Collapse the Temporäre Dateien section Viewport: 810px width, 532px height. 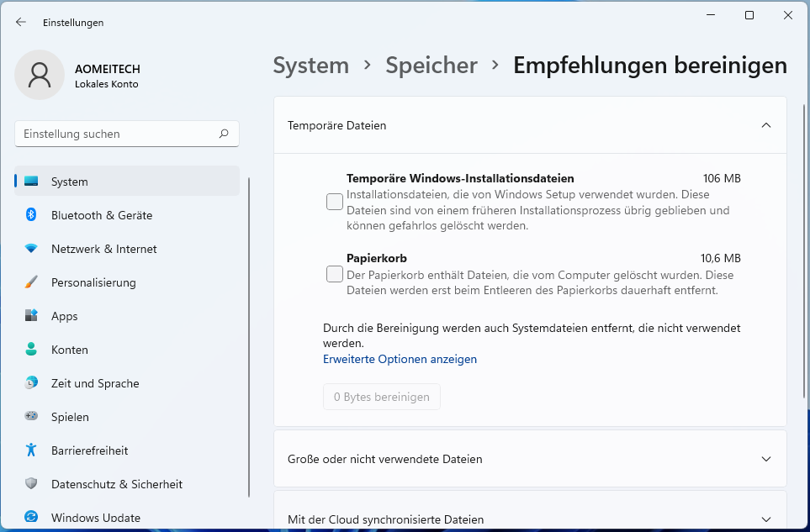[x=765, y=125]
